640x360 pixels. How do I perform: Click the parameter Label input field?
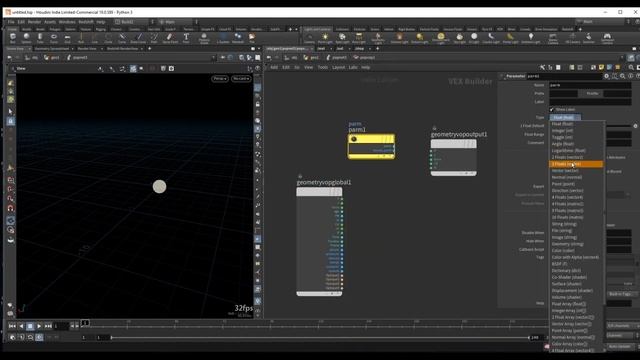point(590,102)
